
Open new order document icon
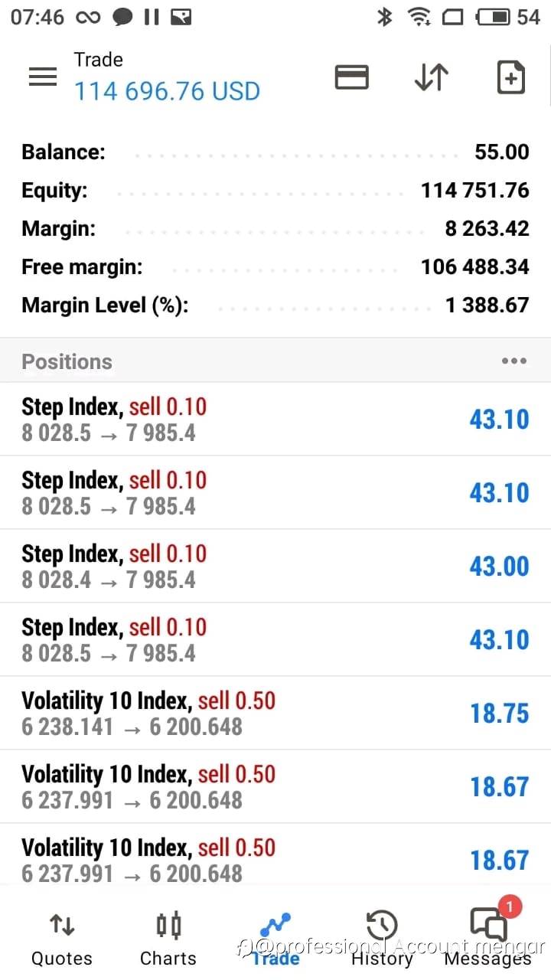(510, 77)
